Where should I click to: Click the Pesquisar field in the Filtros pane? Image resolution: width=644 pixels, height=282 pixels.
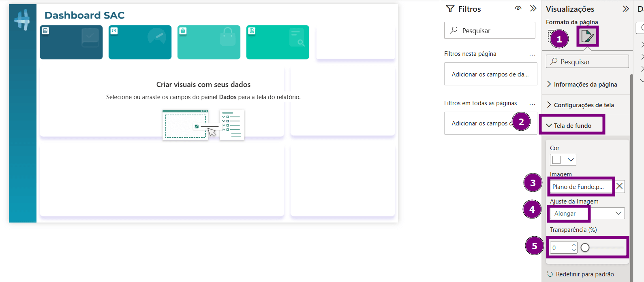(x=490, y=30)
